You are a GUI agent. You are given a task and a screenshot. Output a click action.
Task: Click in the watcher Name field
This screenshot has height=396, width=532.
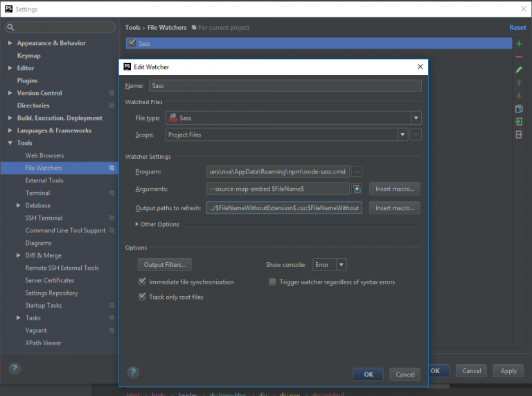[285, 85]
